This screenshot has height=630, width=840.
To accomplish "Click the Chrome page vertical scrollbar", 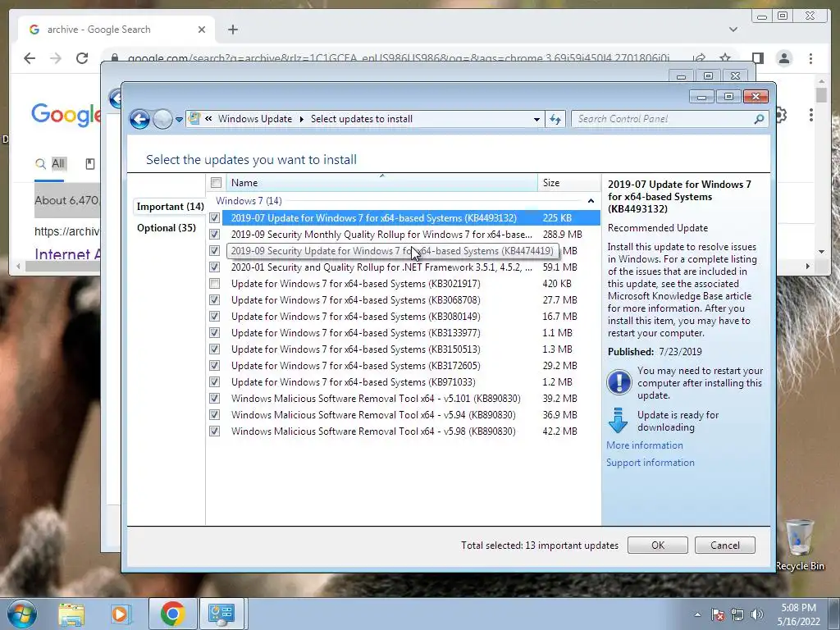I will (x=821, y=166).
